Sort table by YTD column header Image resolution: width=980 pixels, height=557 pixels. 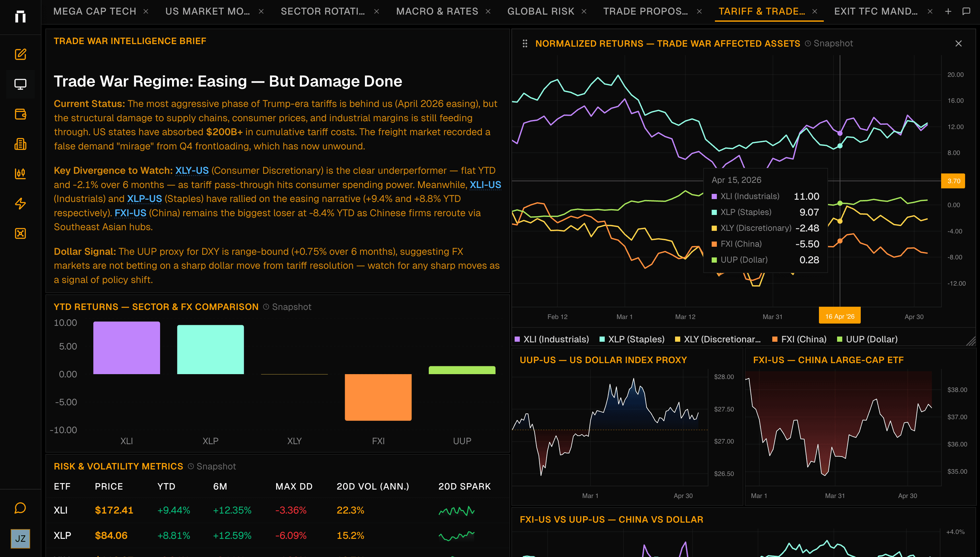pyautogui.click(x=166, y=487)
